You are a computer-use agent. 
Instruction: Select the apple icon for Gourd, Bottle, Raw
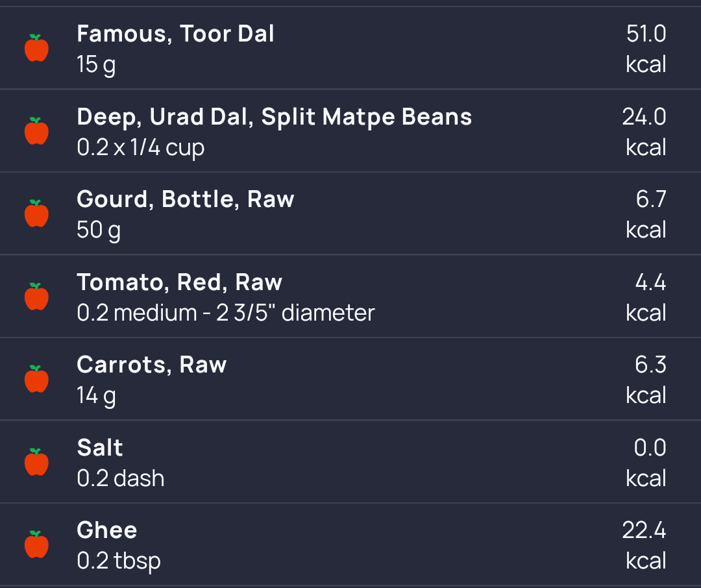[x=37, y=214]
